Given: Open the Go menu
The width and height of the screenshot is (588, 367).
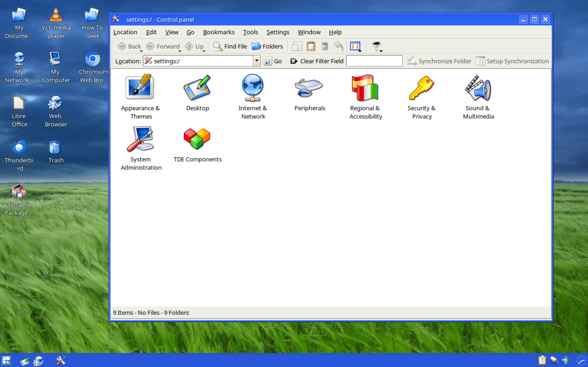Looking at the screenshot, I should click(x=190, y=32).
